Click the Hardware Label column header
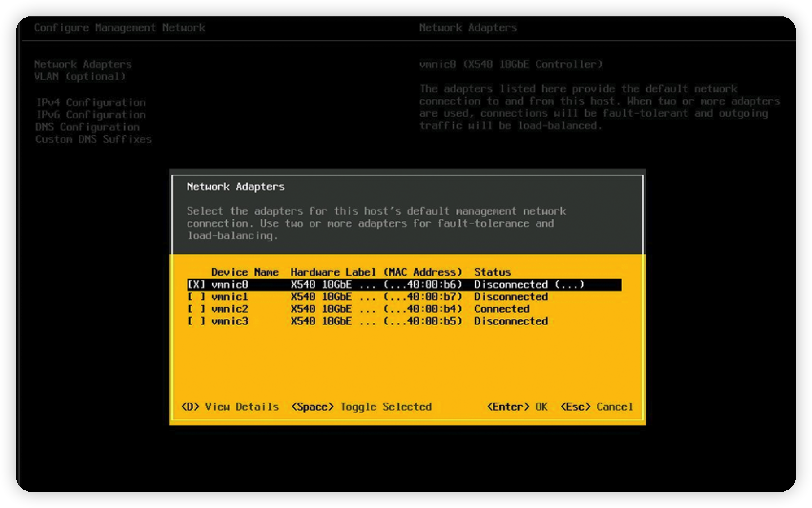812x508 pixels. (x=333, y=272)
